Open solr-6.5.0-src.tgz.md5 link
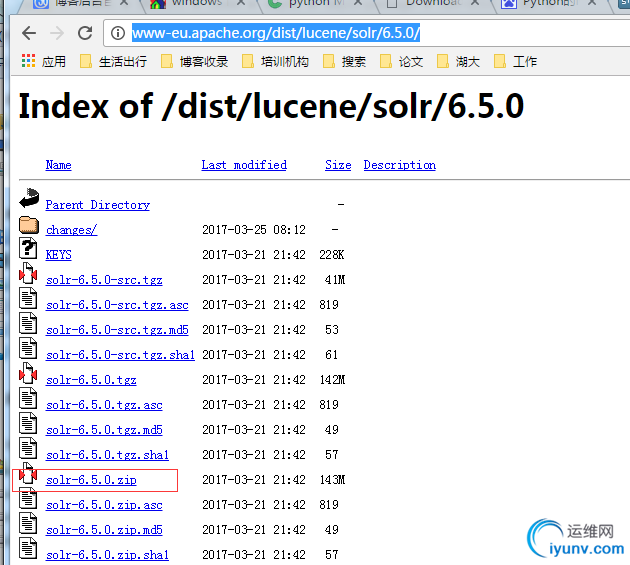Screen dimensions: 630x565 (x=117, y=330)
